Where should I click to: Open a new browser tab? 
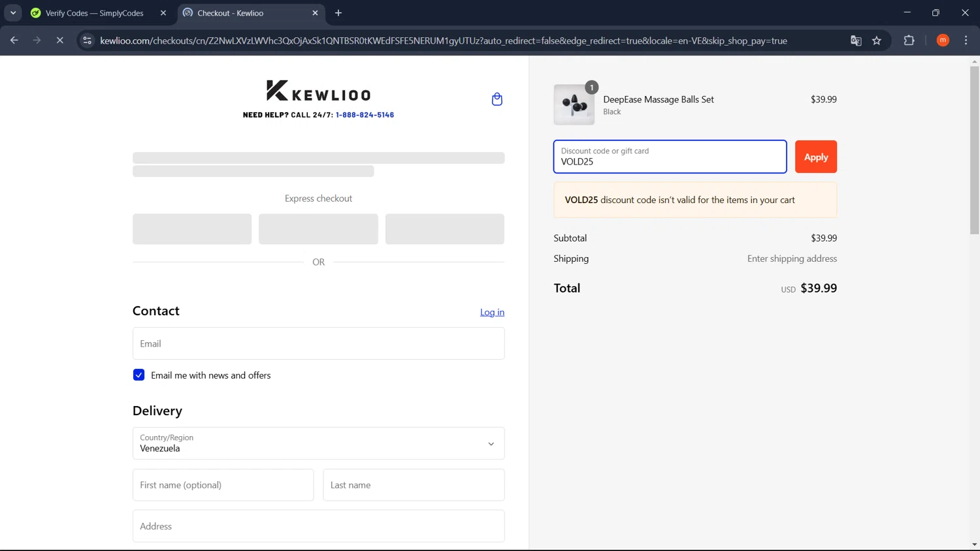(338, 13)
